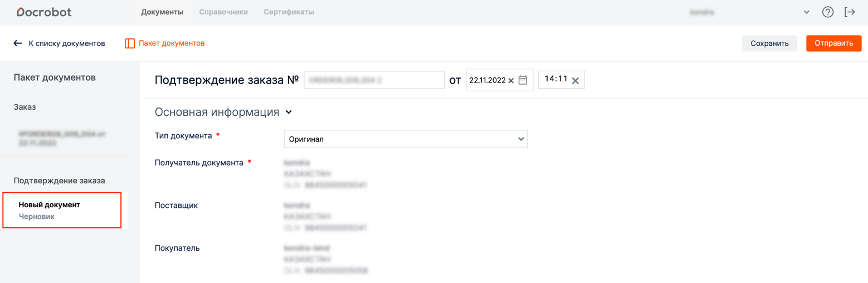
Task: Click the order confirmation number field
Action: click(x=374, y=80)
